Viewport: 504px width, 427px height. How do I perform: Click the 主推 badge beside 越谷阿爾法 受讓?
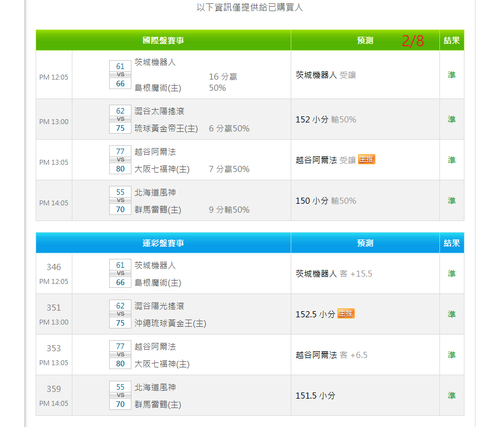[x=366, y=159]
